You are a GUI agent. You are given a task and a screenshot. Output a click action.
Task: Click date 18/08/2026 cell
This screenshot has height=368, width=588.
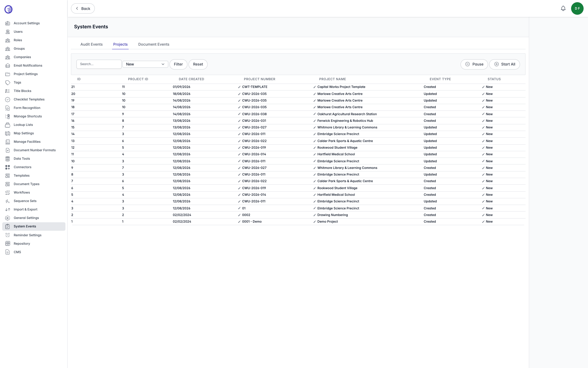tap(182, 94)
